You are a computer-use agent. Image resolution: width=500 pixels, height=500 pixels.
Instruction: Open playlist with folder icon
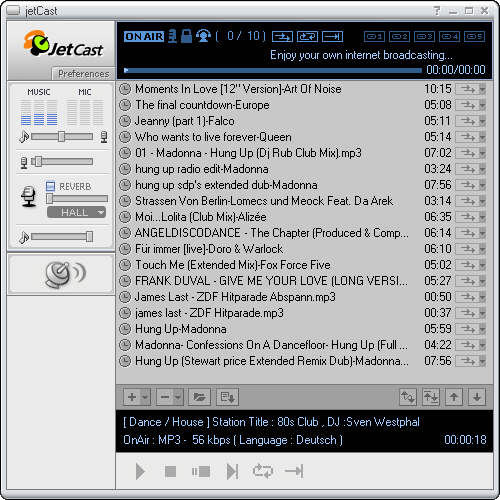tap(199, 397)
